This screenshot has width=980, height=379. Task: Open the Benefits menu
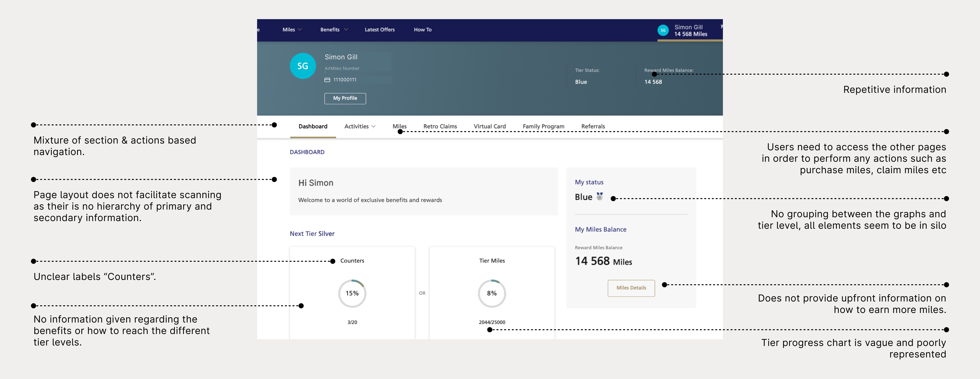pos(330,30)
